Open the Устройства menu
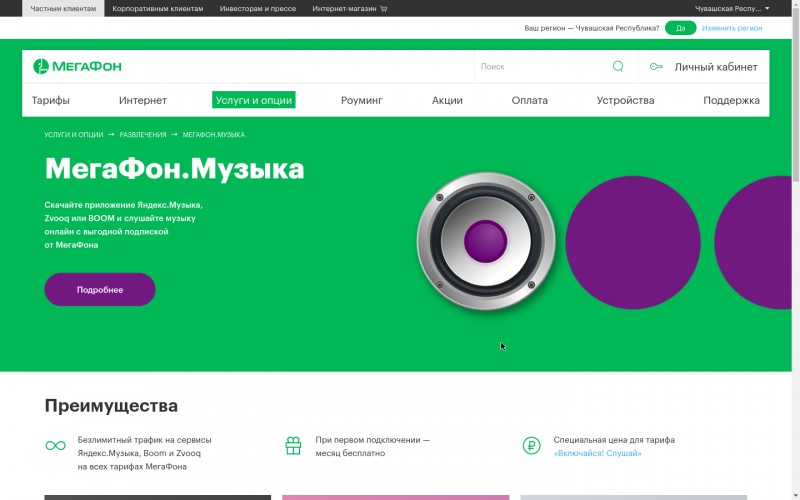Screen dimensions: 800x500 pos(626,101)
